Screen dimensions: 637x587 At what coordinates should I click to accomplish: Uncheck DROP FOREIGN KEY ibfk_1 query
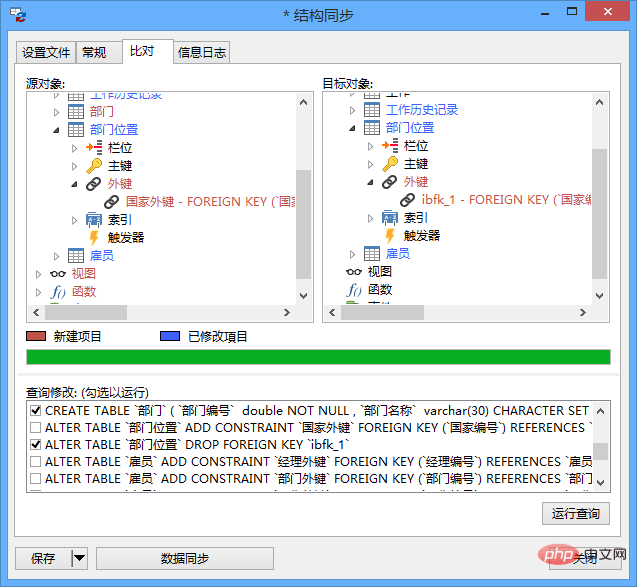point(36,445)
